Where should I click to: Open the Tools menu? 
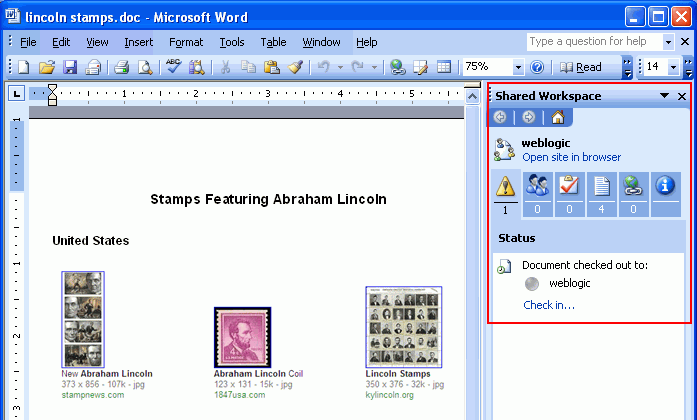[232, 42]
